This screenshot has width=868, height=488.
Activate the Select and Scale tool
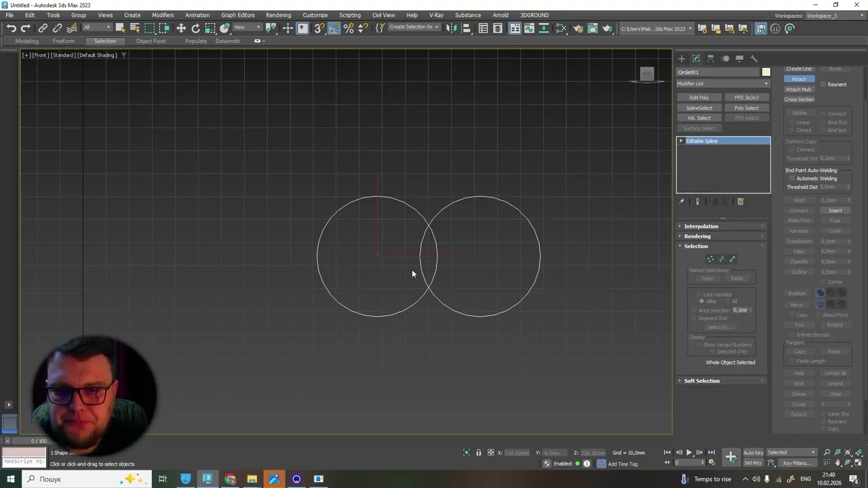[x=210, y=28]
